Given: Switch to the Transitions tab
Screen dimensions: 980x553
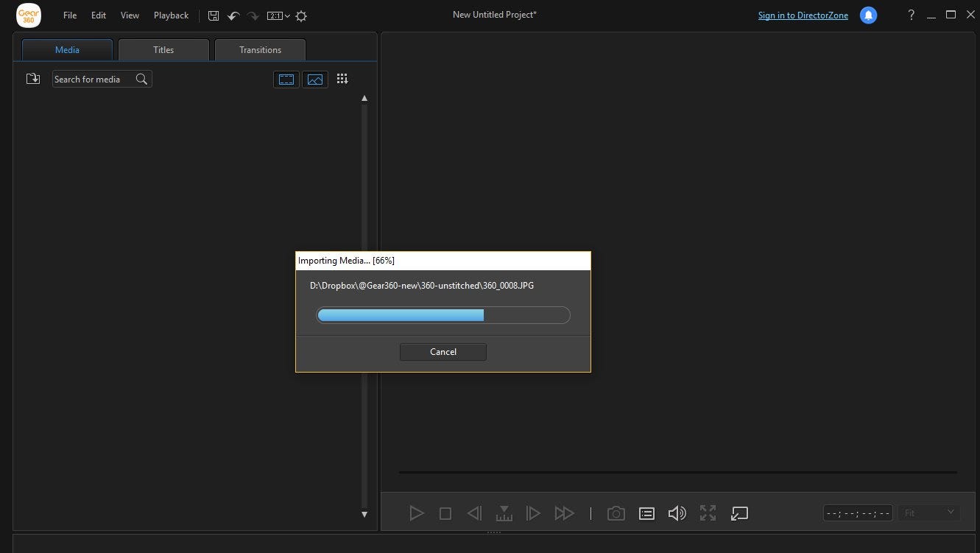Looking at the screenshot, I should (x=260, y=50).
